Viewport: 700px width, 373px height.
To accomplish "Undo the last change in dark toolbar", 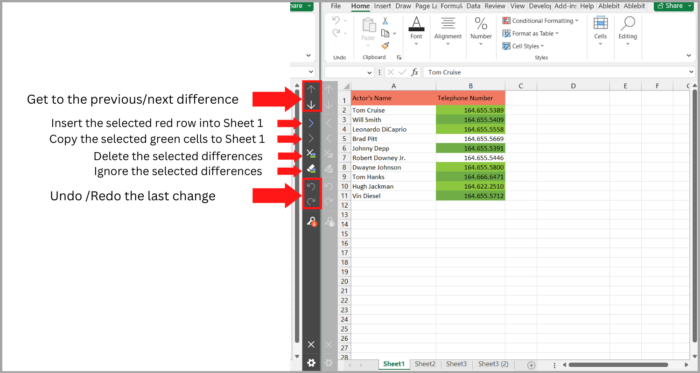I will point(311,186).
